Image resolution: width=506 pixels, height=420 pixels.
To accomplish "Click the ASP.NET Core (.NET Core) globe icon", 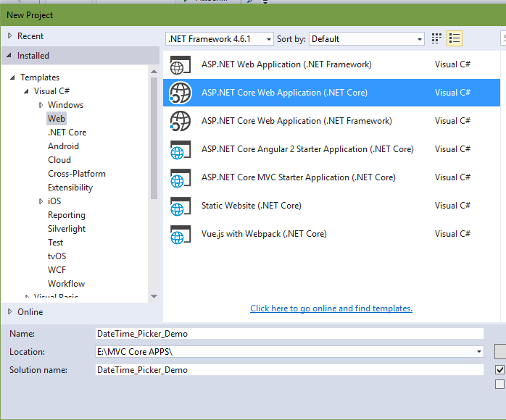I will [181, 93].
